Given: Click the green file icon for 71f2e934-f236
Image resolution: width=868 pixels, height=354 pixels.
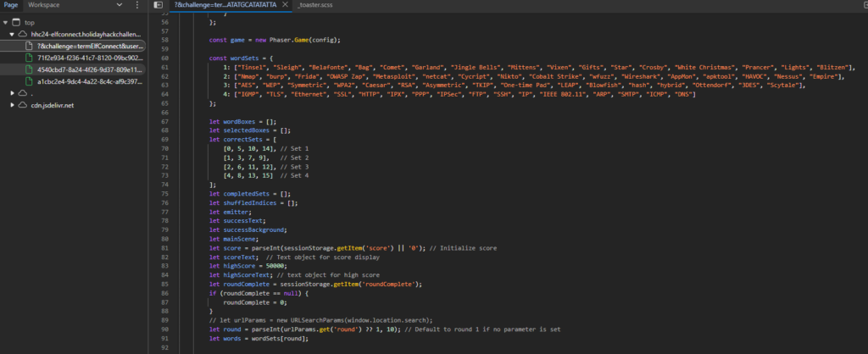Looking at the screenshot, I should (31, 58).
